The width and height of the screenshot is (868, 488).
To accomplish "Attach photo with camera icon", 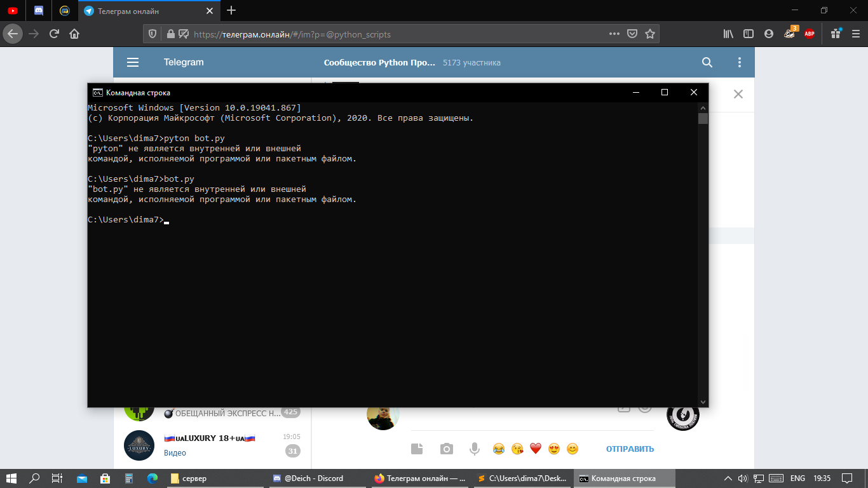I will coord(447,449).
